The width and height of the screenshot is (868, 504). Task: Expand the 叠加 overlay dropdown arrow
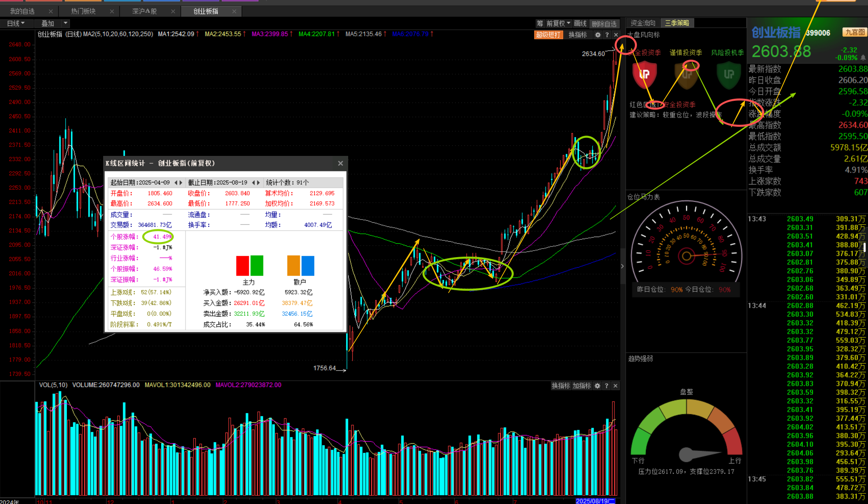[65, 23]
